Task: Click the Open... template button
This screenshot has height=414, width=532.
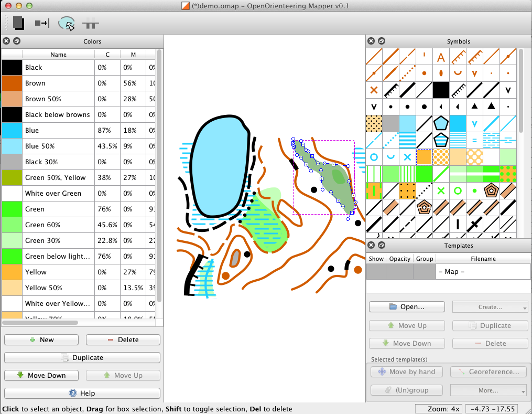Action: click(407, 306)
